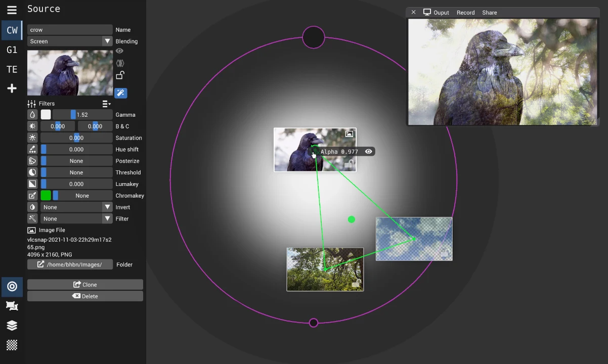
Task: Open the texture checkerboard view icon
Action: point(12,345)
